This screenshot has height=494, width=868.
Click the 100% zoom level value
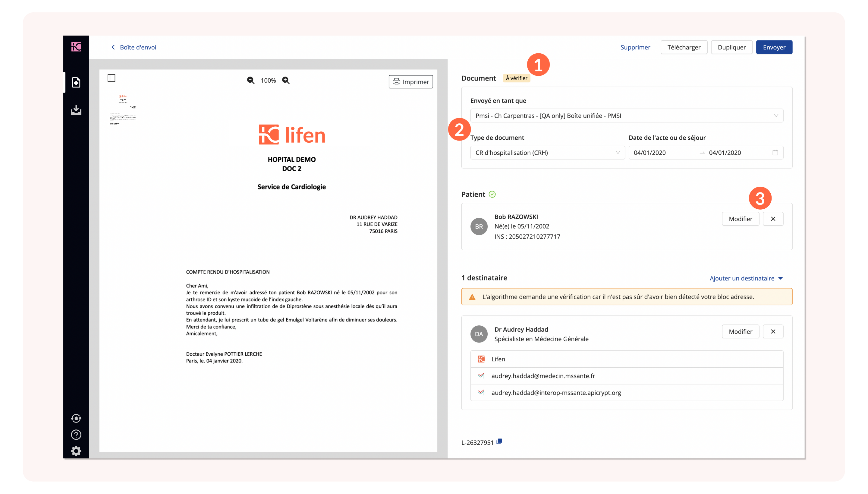tap(268, 81)
